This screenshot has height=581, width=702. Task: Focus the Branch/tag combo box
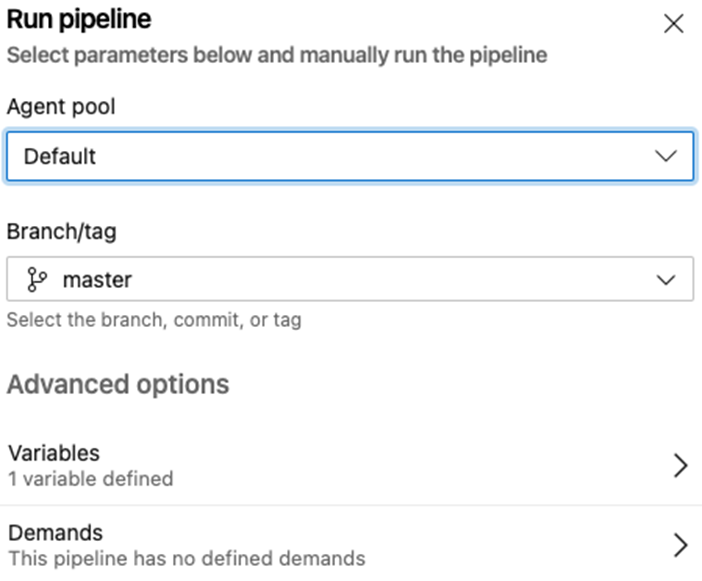point(350,279)
